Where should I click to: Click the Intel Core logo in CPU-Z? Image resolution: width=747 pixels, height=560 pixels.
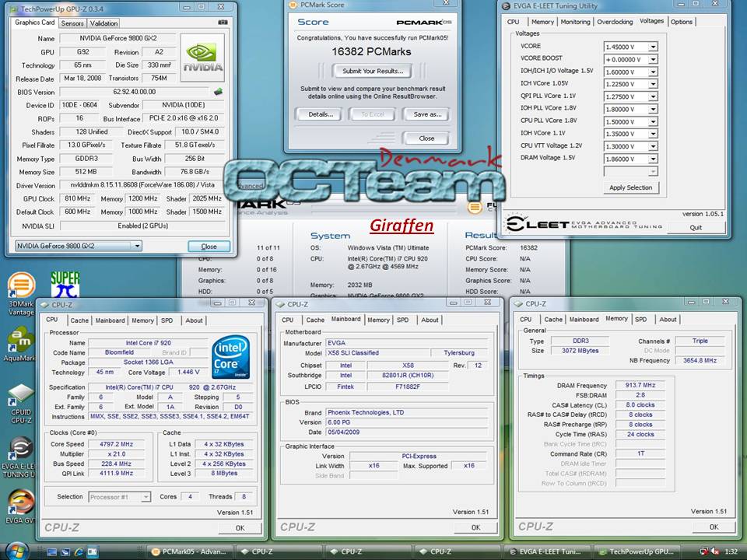click(x=230, y=357)
